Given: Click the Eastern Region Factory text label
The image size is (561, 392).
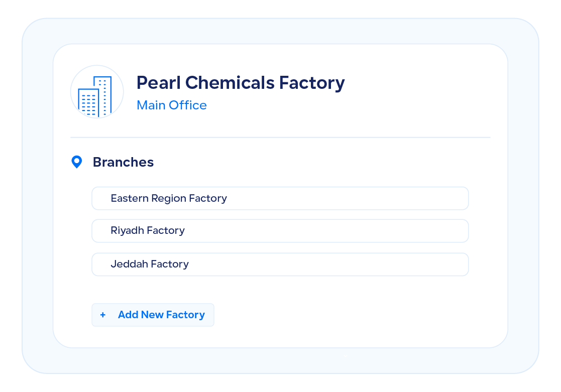Looking at the screenshot, I should tap(169, 198).
